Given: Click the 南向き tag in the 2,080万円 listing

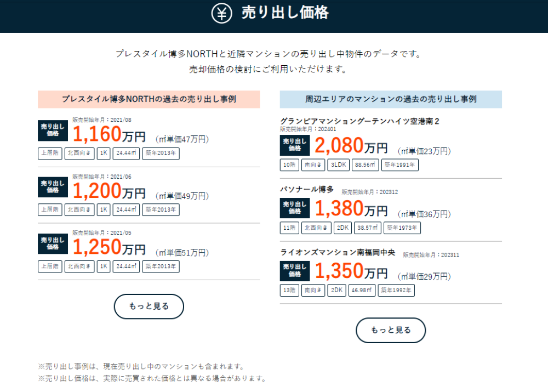Looking at the screenshot, I should point(313,165).
